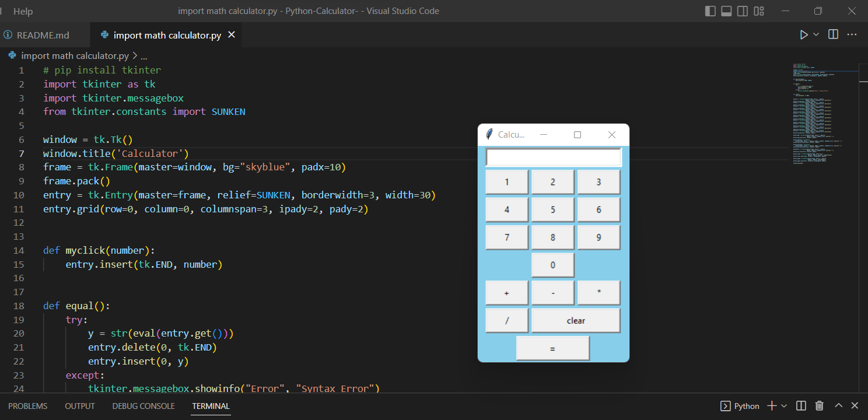868x420 pixels.
Task: Toggle the bottom panel layout icon
Action: pos(726,11)
